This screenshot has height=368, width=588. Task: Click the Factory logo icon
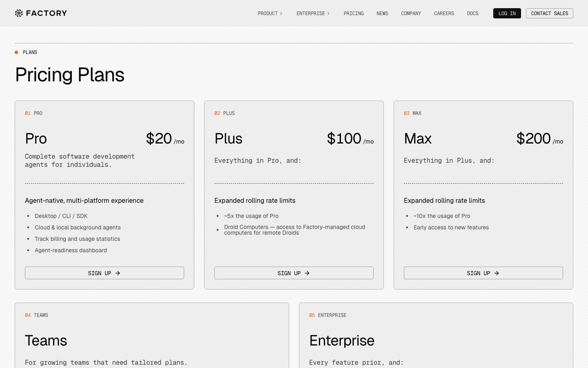click(19, 13)
